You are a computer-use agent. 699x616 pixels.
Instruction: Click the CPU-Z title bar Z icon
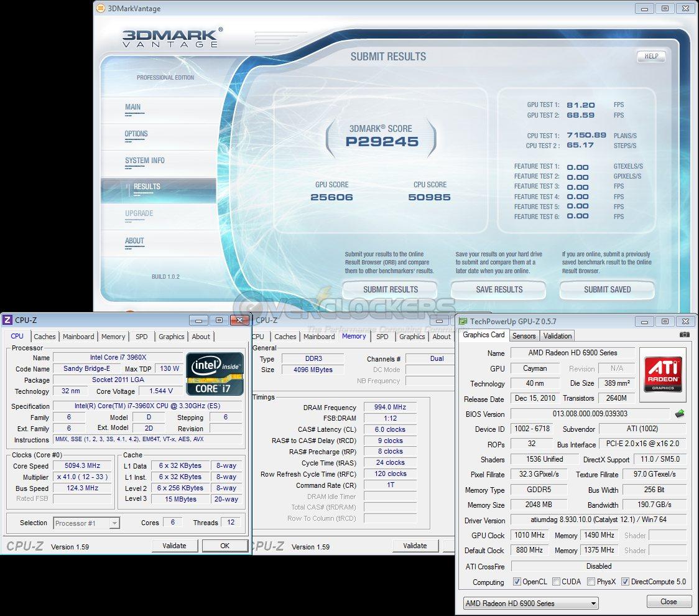coord(7,320)
